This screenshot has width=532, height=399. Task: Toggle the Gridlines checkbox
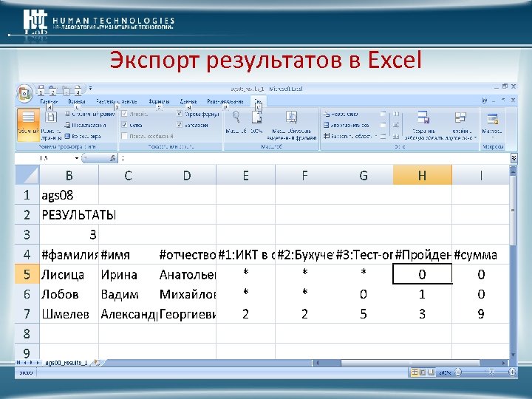point(125,125)
